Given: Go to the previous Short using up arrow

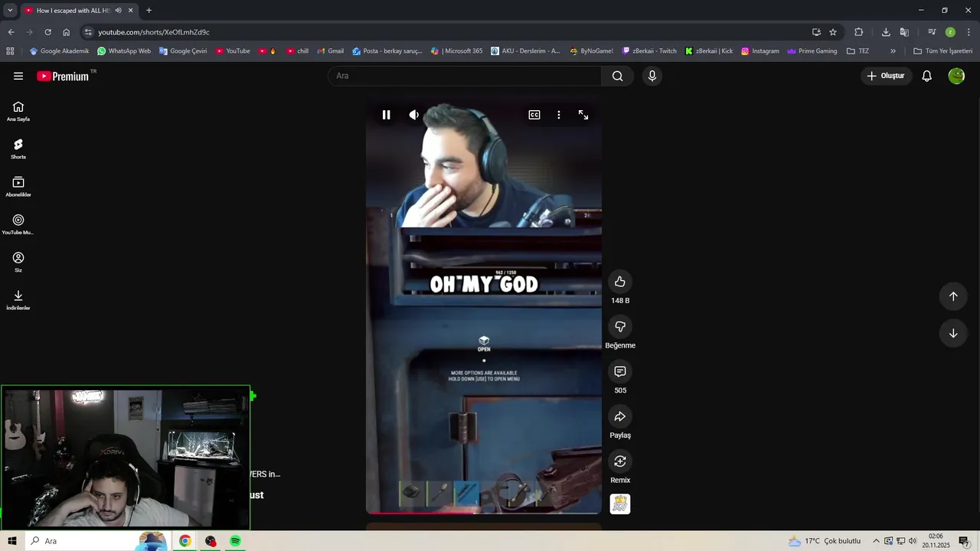Looking at the screenshot, I should (953, 296).
